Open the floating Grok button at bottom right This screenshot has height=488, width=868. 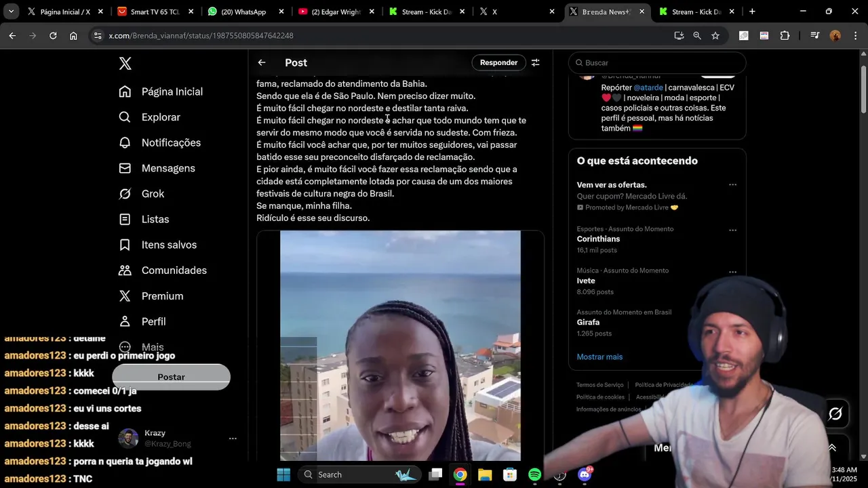[x=835, y=413]
